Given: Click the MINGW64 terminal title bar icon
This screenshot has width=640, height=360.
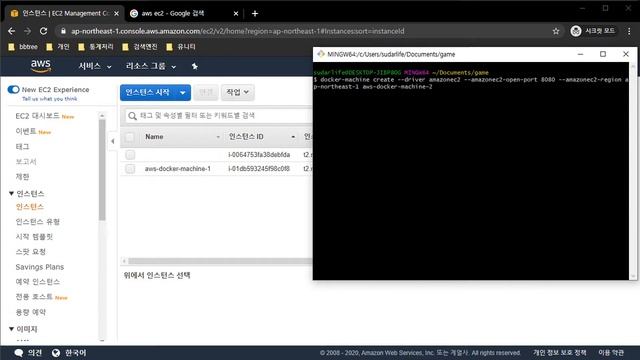Looking at the screenshot, I should (x=321, y=54).
